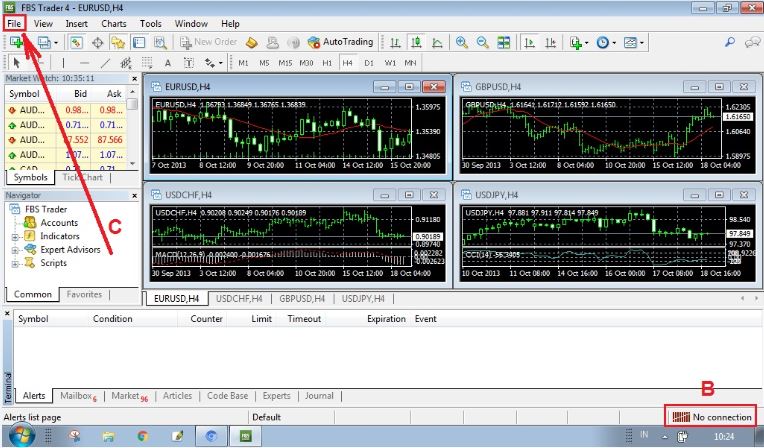The image size is (764, 448).
Task: Close the Navigator panel
Action: (x=134, y=195)
